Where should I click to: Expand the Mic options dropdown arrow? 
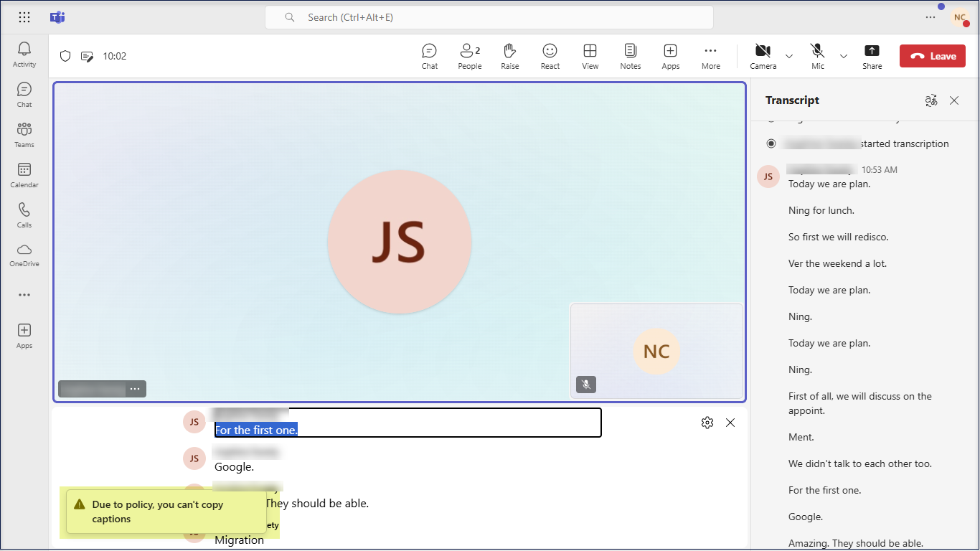[844, 56]
